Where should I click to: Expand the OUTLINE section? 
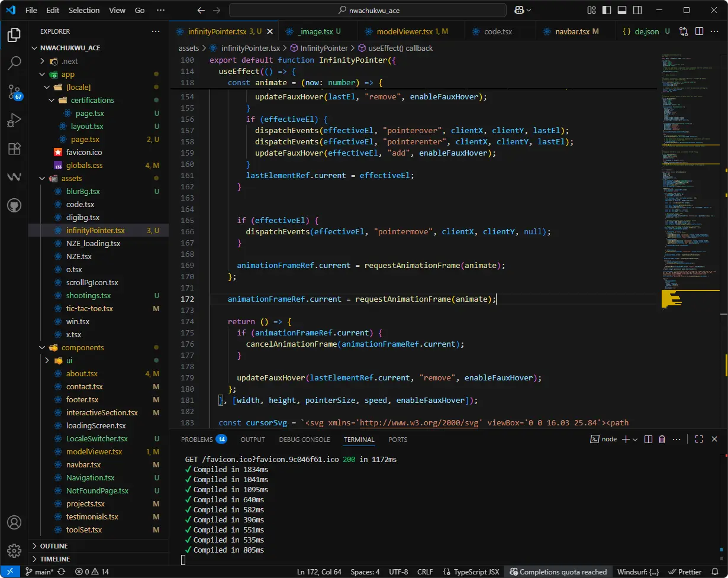click(x=54, y=546)
